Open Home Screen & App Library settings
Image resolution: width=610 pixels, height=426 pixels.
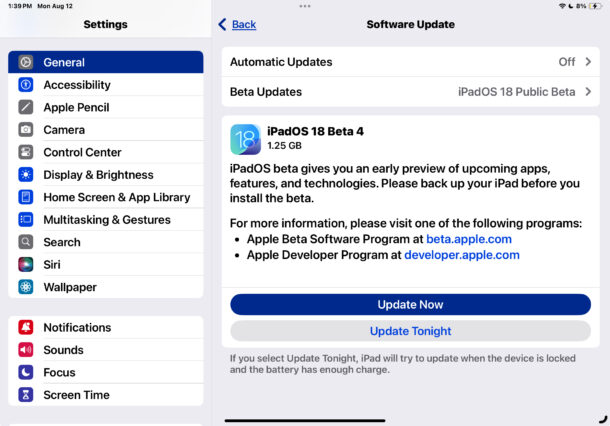(x=106, y=197)
